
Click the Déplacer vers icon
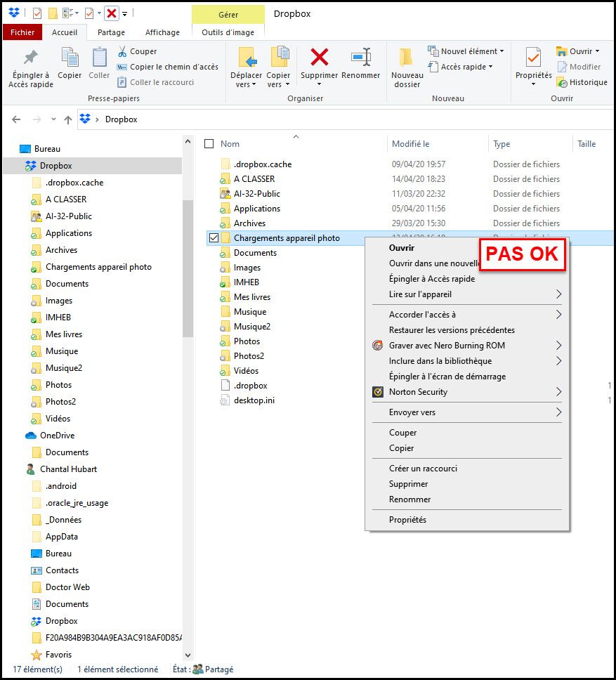click(247, 57)
